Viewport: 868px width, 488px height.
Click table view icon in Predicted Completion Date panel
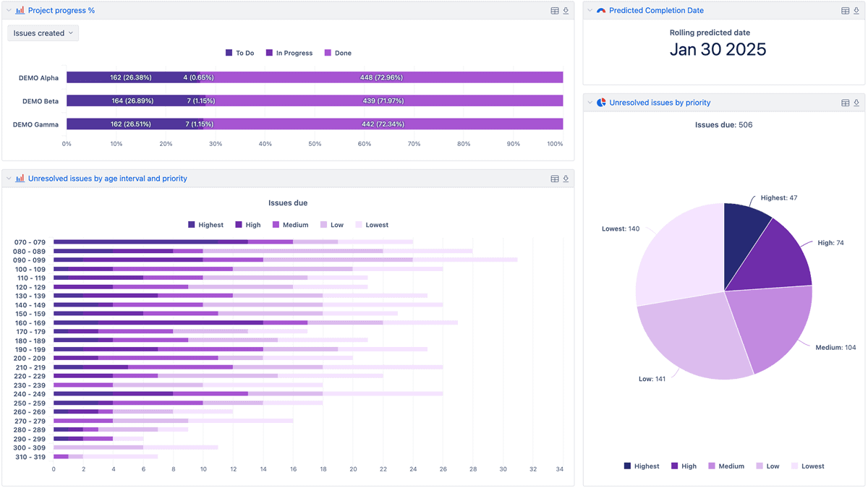(845, 11)
